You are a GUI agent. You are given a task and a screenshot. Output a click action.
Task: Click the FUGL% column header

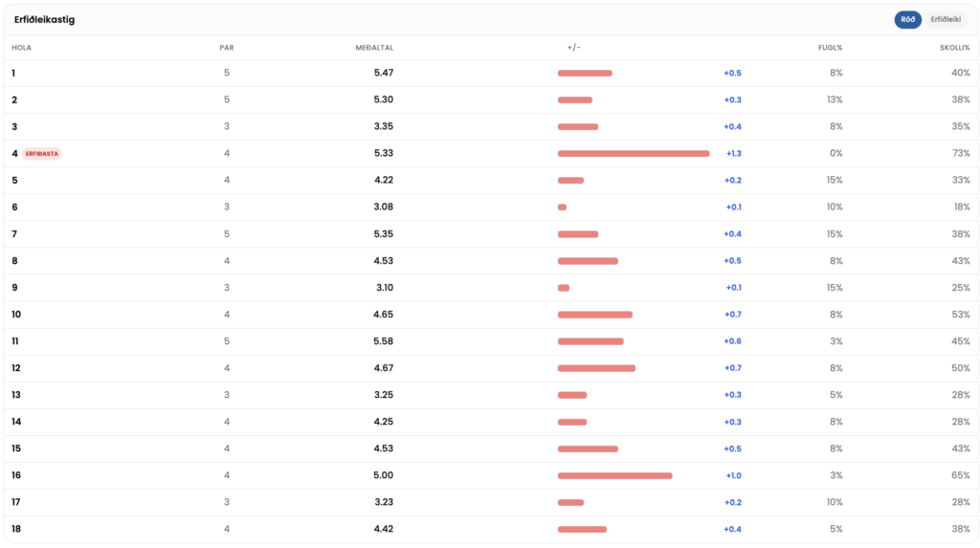point(831,48)
